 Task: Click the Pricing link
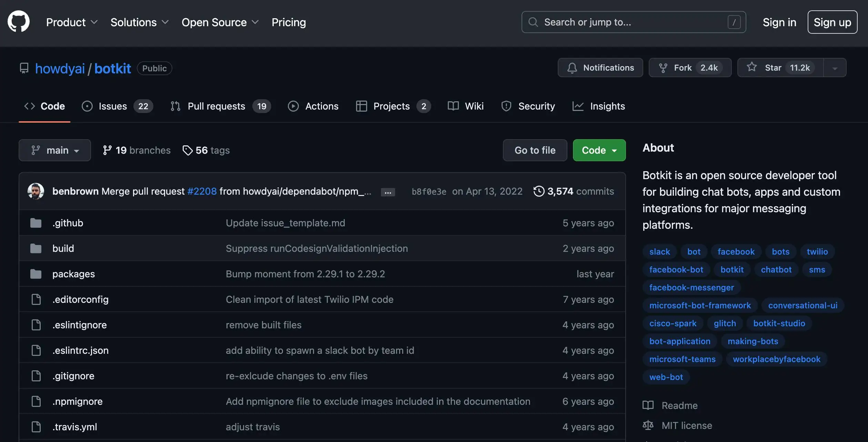click(x=289, y=22)
